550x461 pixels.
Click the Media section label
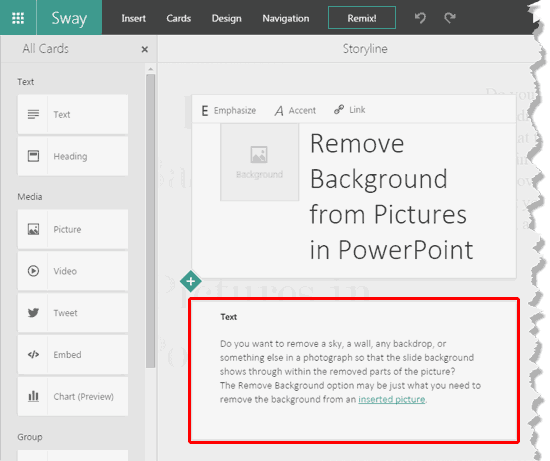click(x=30, y=197)
